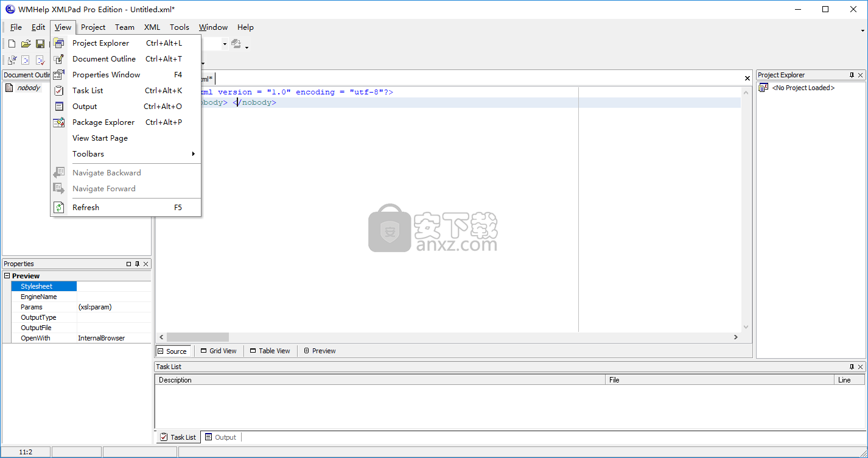Open the toolbar combo box dropdown arrow
868x458 pixels.
click(225, 44)
